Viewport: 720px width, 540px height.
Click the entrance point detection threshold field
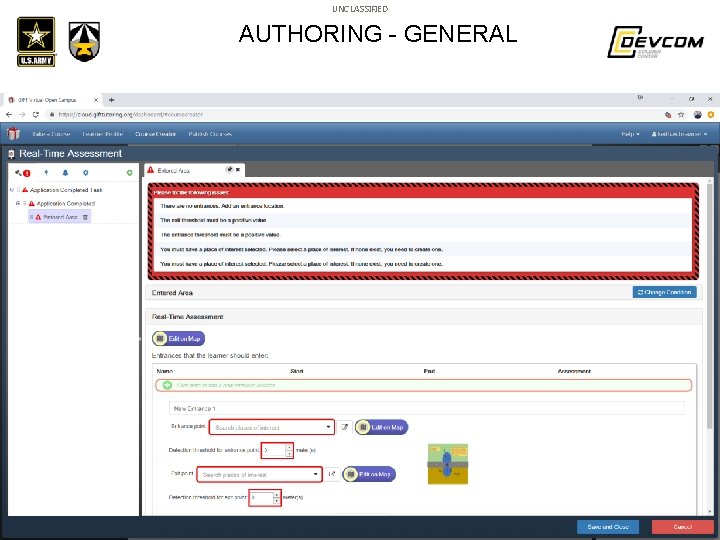[x=274, y=450]
